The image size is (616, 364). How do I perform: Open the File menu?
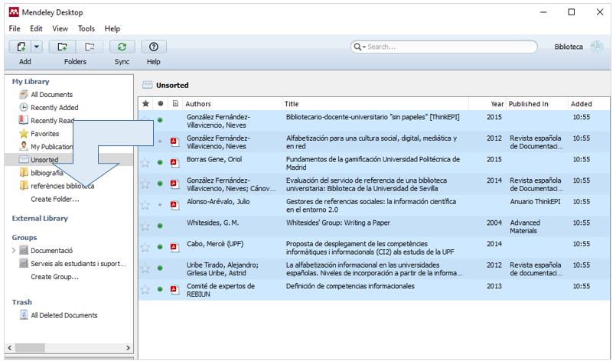[x=15, y=28]
